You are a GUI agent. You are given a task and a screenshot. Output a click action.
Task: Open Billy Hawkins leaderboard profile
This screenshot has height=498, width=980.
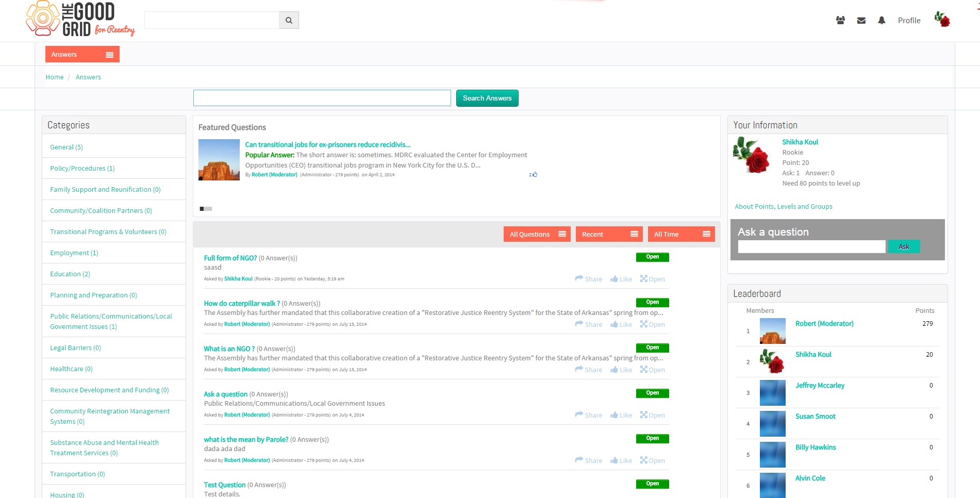click(x=816, y=447)
